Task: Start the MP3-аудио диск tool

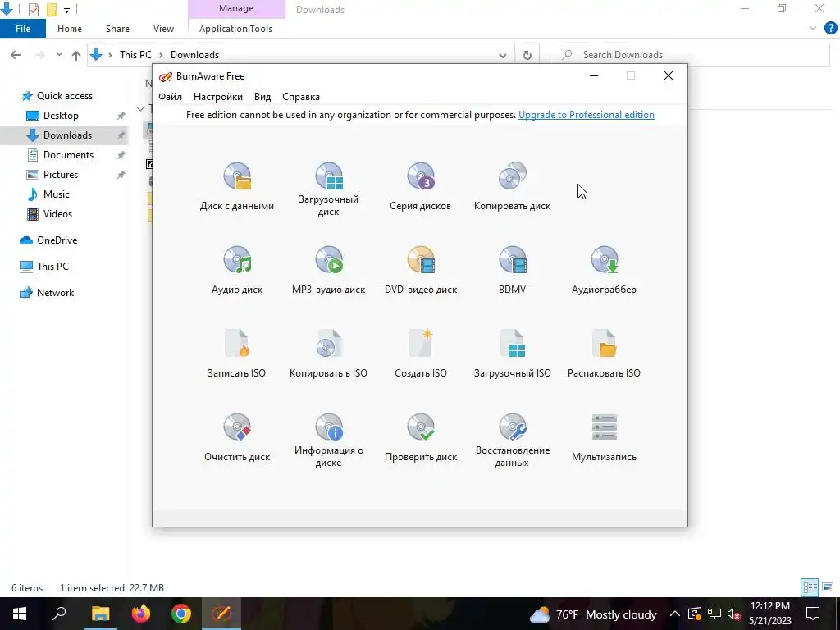Action: click(x=328, y=270)
